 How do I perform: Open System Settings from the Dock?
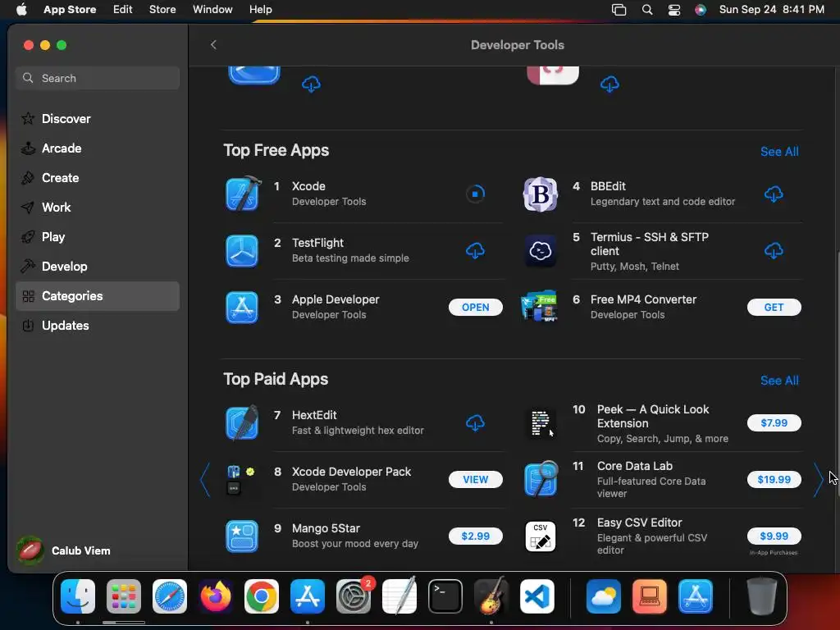(x=353, y=596)
